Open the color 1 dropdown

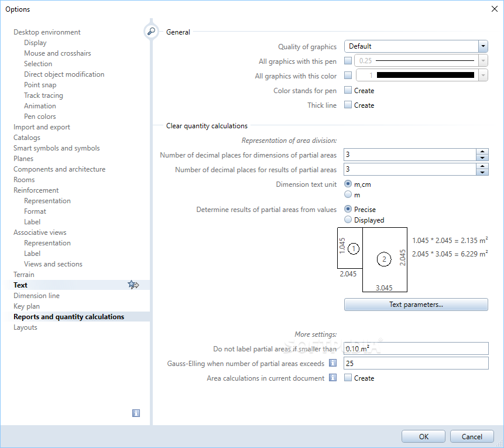click(x=483, y=76)
